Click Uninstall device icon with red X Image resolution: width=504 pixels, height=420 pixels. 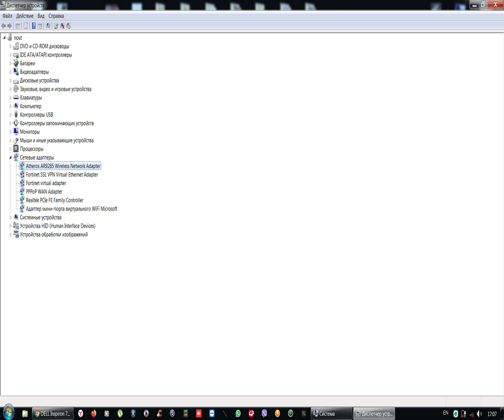tap(62, 26)
